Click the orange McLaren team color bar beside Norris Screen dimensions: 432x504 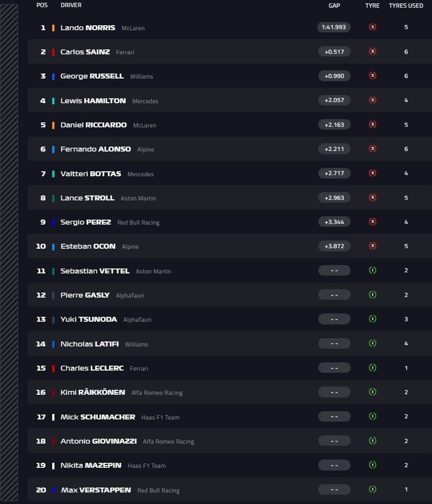click(x=53, y=27)
